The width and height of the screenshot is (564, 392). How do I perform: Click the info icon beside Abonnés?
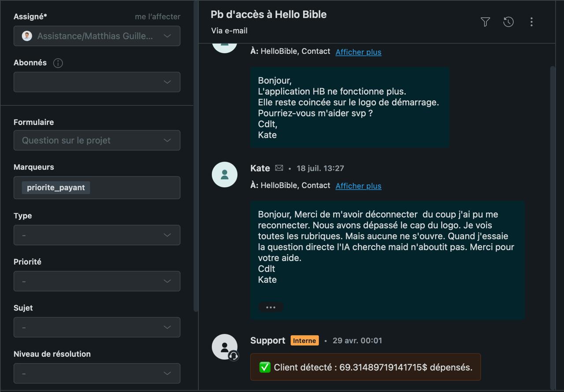point(58,63)
